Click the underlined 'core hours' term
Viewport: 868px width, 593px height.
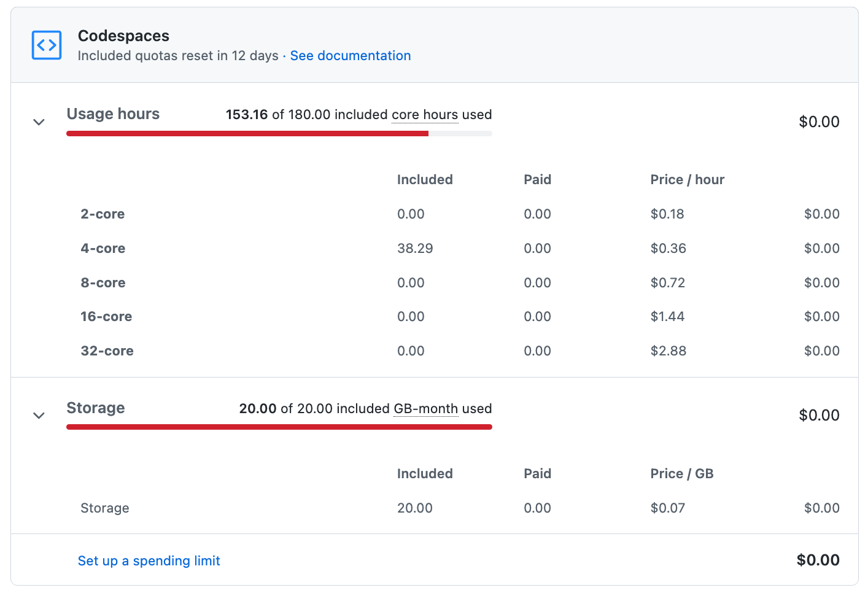425,115
